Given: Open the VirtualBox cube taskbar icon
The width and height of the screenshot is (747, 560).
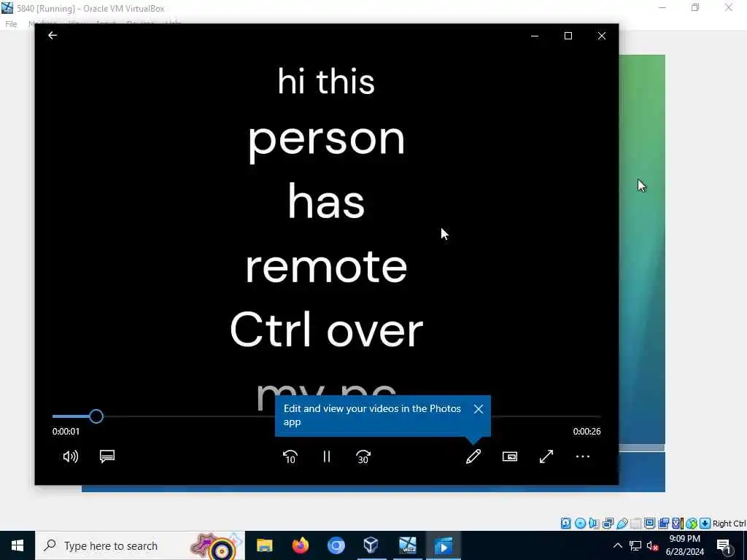Looking at the screenshot, I should click(x=371, y=545).
